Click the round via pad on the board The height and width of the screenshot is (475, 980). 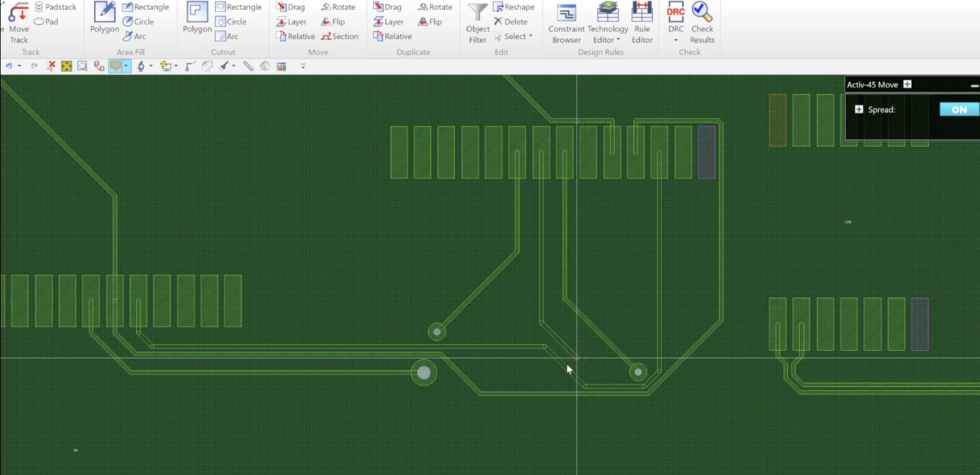[423, 372]
